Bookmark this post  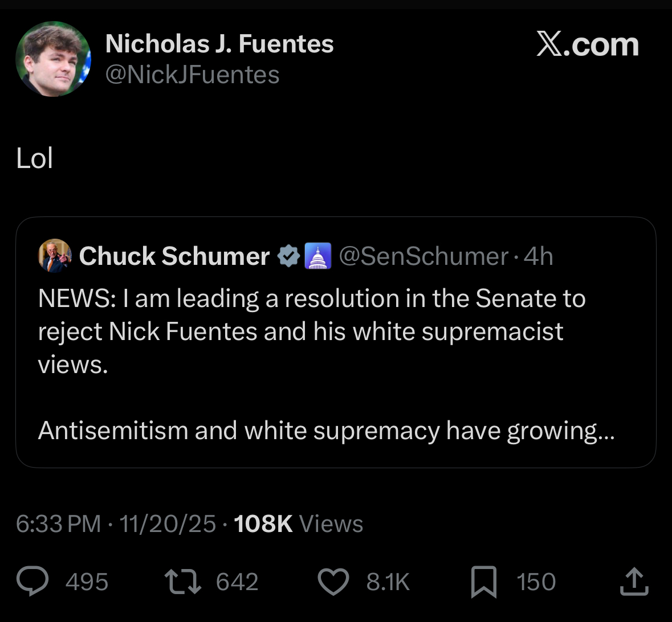point(483,583)
